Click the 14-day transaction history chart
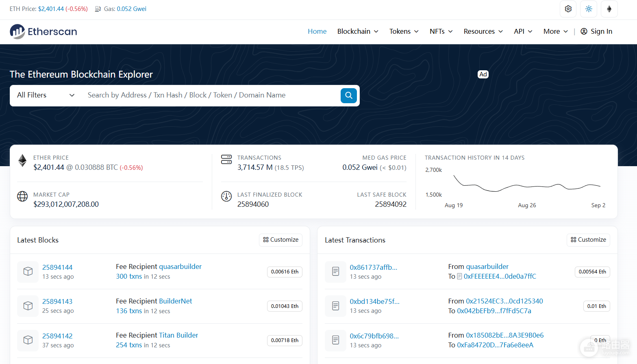This screenshot has height=364, width=637. (515, 187)
